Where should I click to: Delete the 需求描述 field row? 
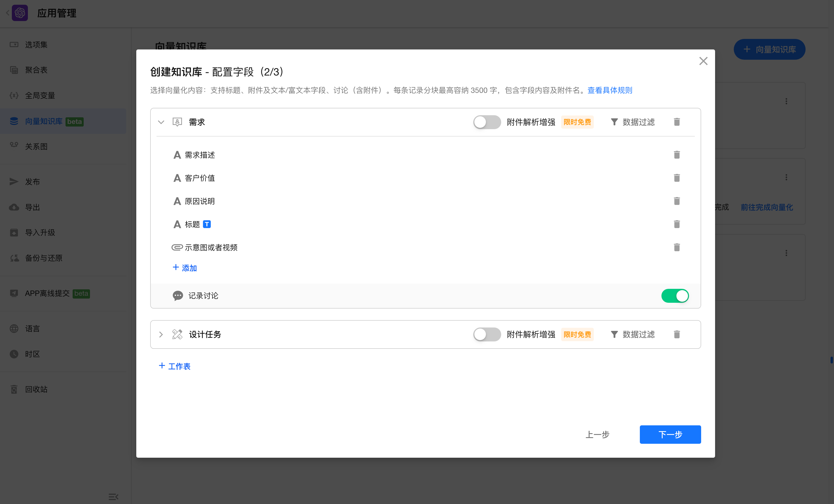tap(676, 155)
